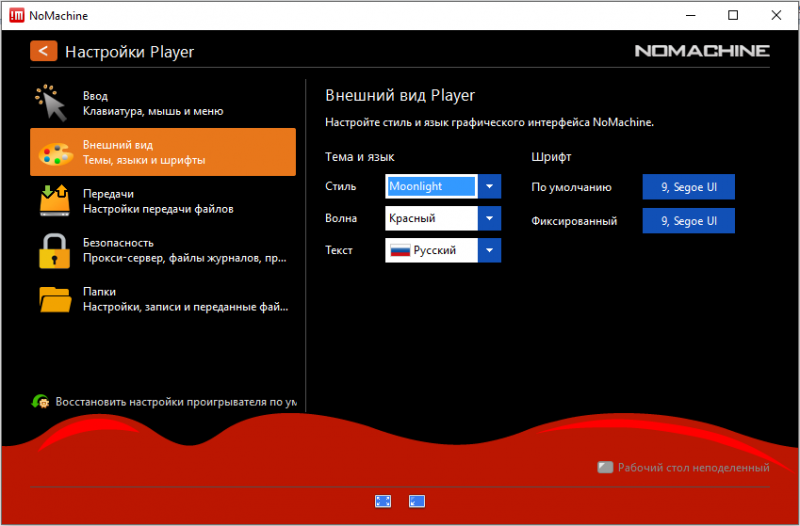Go back using the orange arrow button

tap(43, 51)
